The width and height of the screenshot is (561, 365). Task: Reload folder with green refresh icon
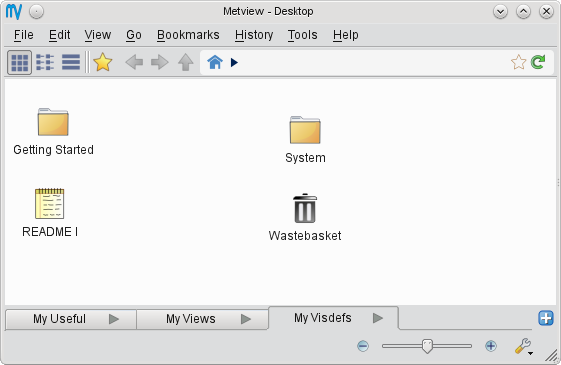pyautogui.click(x=538, y=62)
